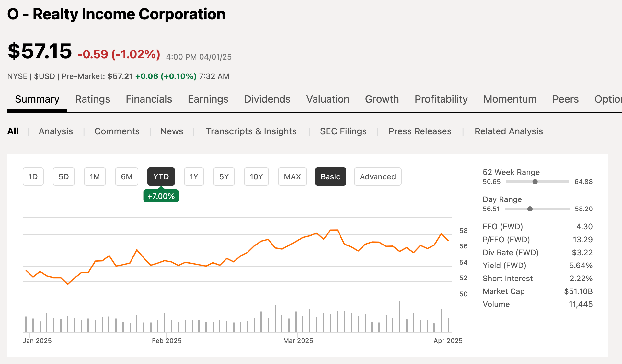622x364 pixels.
Task: Select the Dividends tab
Action: [x=267, y=99]
